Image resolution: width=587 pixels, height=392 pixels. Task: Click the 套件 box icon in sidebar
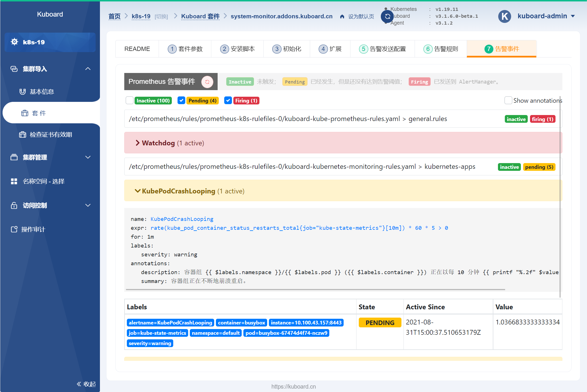[x=25, y=113]
